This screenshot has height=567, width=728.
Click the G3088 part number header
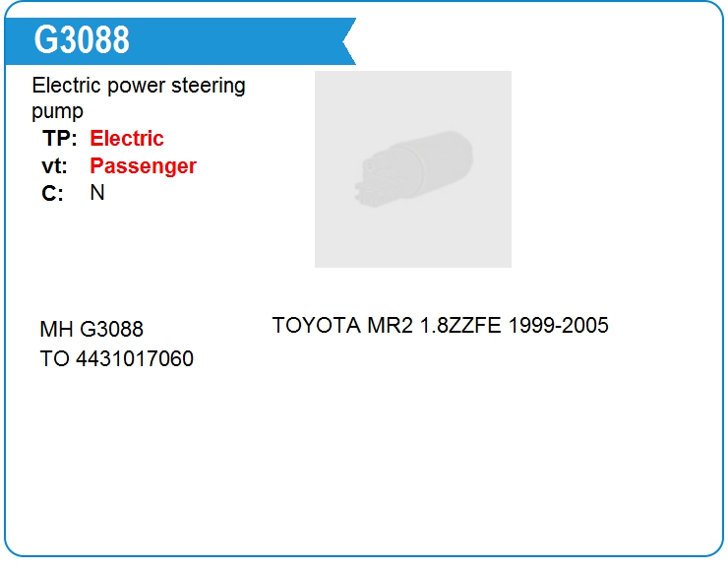pos(82,40)
